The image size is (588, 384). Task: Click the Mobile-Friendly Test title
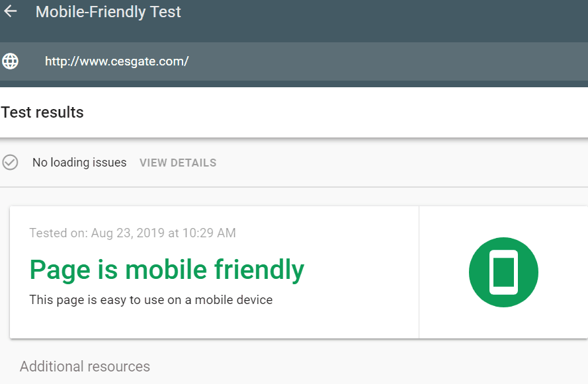(108, 12)
